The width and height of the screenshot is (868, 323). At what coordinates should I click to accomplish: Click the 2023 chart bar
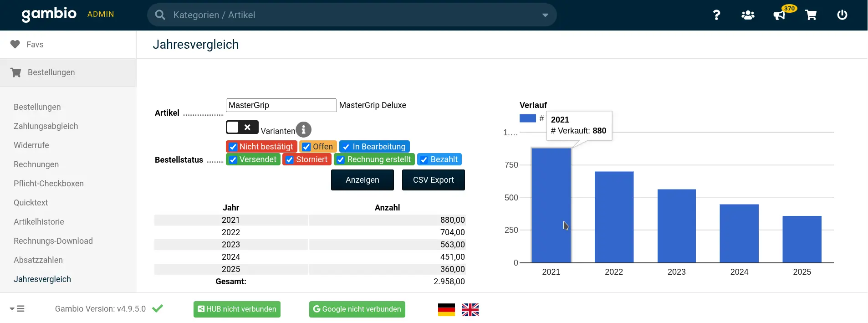click(x=677, y=226)
